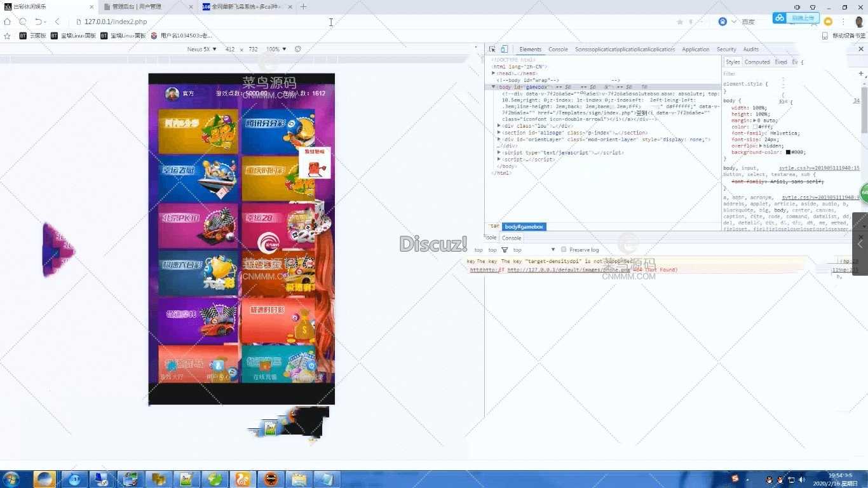Expand the head element node
This screenshot has width=868, height=488.
click(x=494, y=73)
